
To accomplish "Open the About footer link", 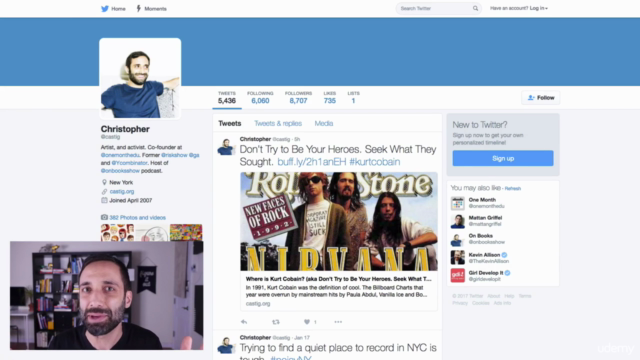I will (x=493, y=296).
